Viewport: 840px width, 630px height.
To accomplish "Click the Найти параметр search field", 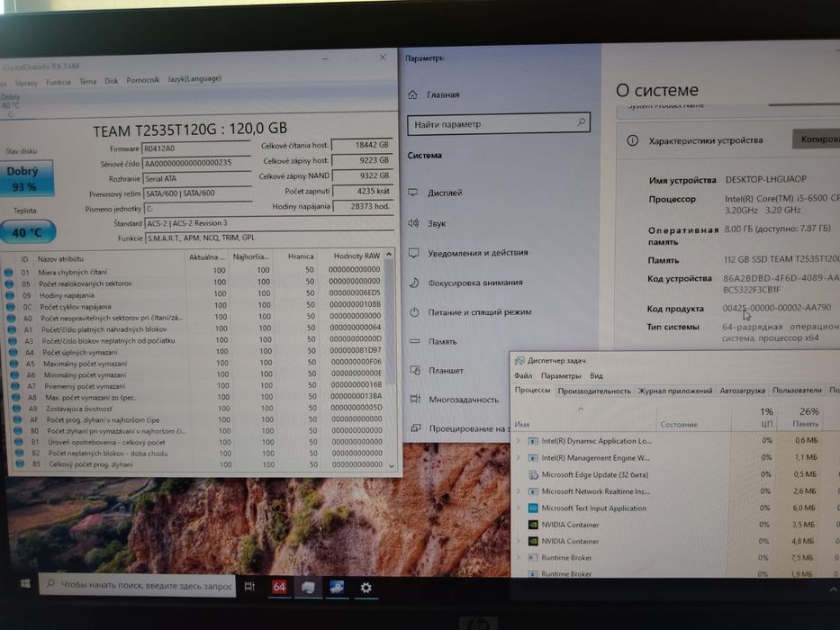I will tap(498, 124).
